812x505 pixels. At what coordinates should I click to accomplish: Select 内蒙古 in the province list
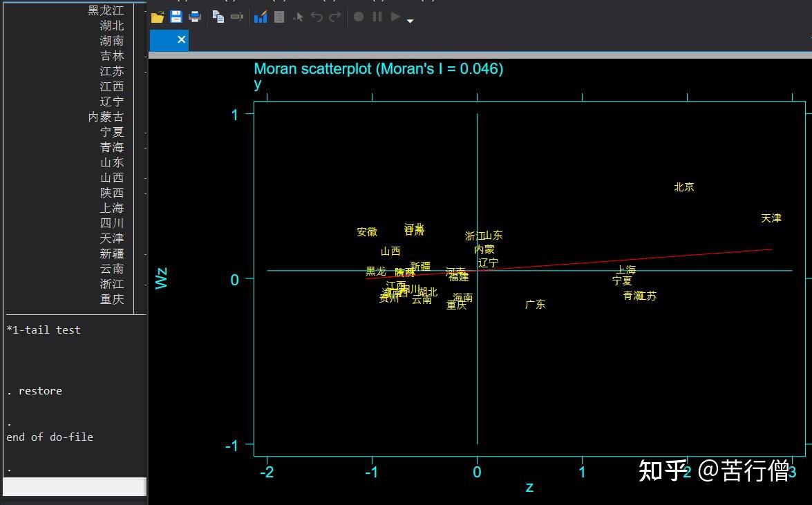pyautogui.click(x=107, y=116)
